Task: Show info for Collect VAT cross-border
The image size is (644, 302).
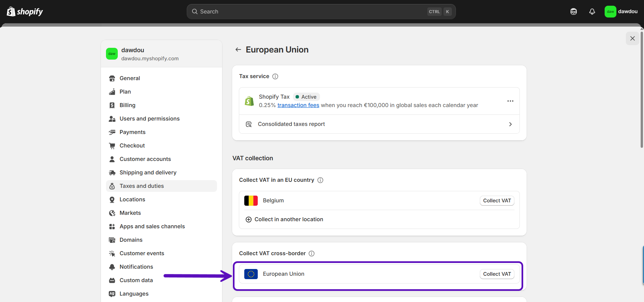Action: pyautogui.click(x=312, y=254)
